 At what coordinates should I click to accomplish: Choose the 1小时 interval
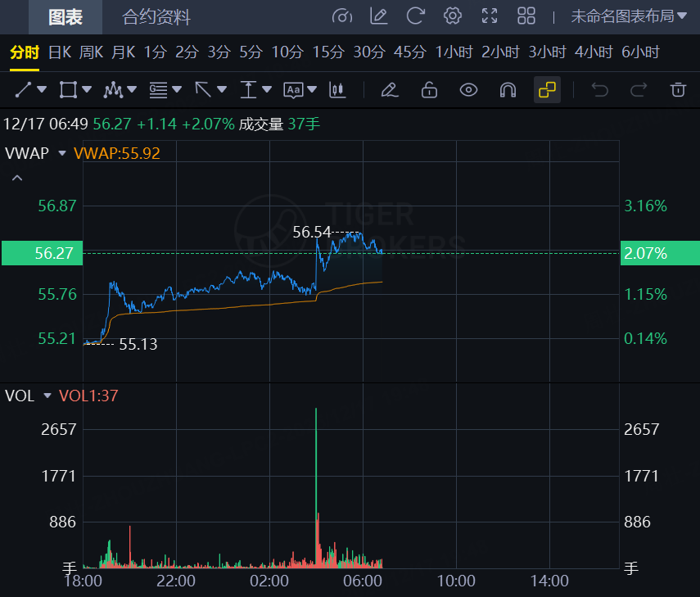(x=454, y=52)
